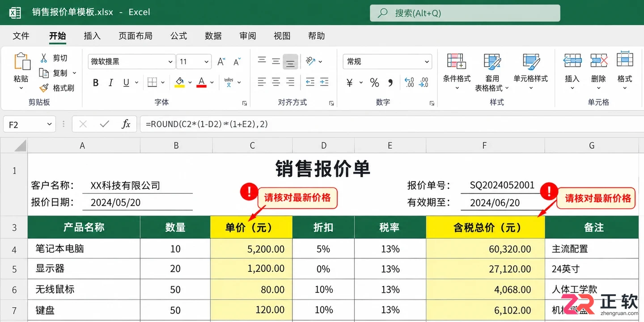
Task: Select all cells corner triangle
Action: 20,146
